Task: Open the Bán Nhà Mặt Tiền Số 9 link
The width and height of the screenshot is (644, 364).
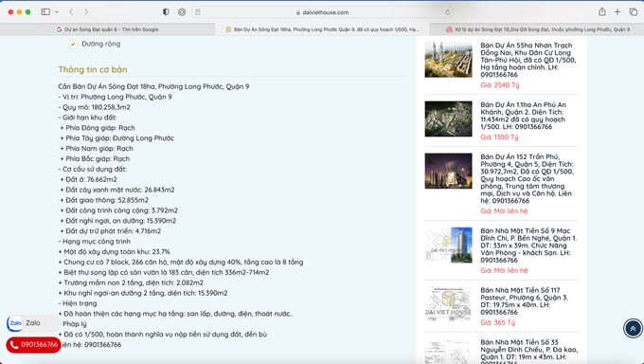Action: pyautogui.click(x=528, y=246)
